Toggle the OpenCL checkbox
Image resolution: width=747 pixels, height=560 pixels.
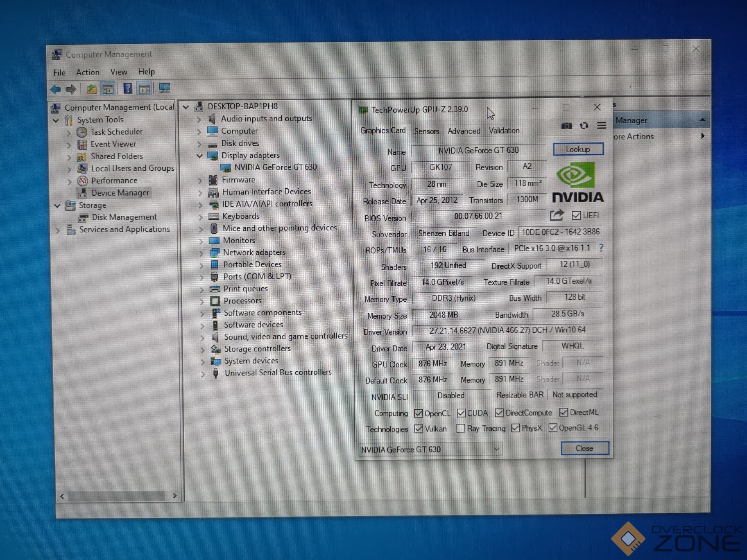(418, 413)
